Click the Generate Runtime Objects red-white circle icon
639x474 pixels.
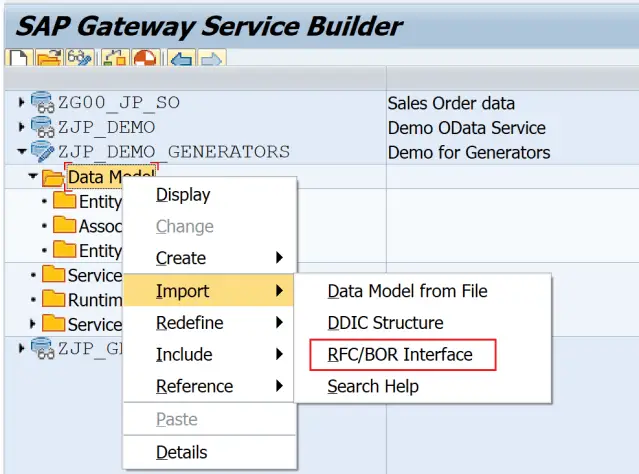(x=147, y=60)
